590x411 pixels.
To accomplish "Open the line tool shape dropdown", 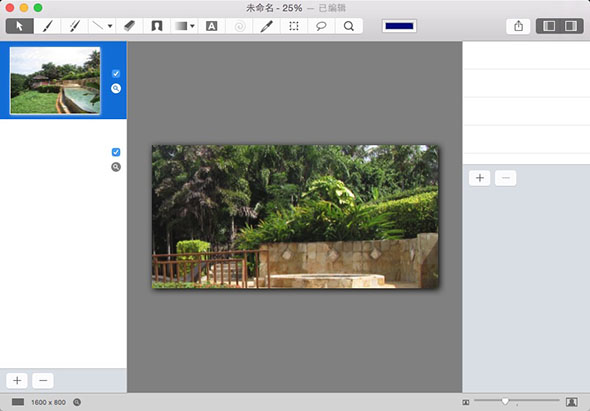I will point(110,26).
